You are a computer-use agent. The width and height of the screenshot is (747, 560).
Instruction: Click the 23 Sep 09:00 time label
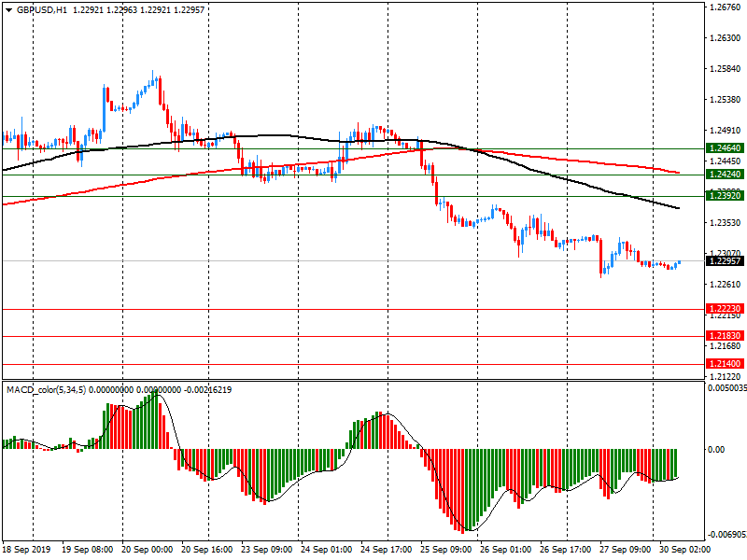click(266, 550)
